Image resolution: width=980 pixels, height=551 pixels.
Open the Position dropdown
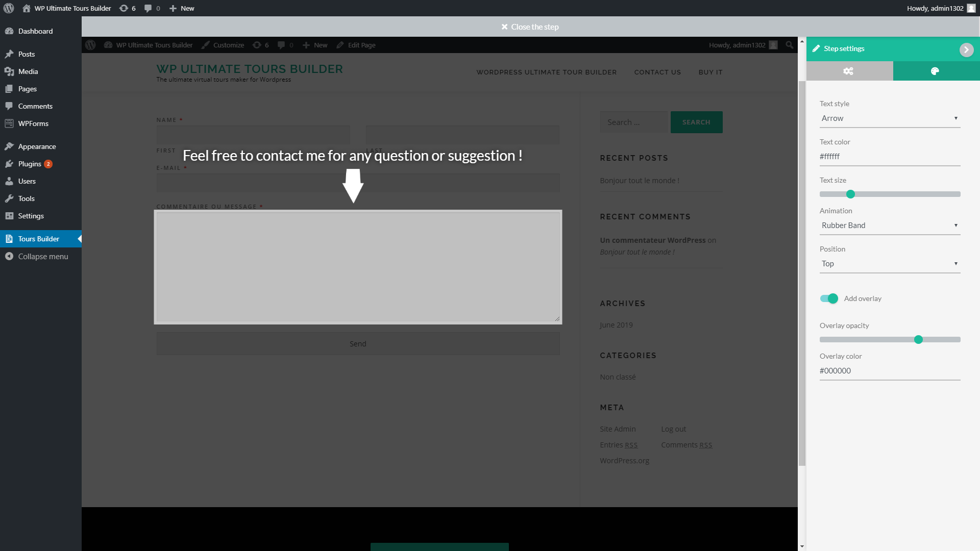(890, 264)
